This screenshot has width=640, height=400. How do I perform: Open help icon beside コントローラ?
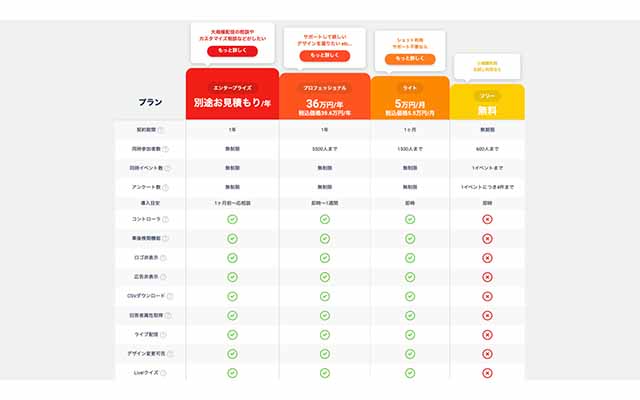coord(165,220)
